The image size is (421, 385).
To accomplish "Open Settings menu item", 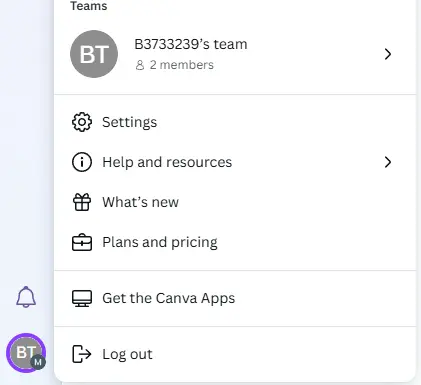I will [235, 122].
